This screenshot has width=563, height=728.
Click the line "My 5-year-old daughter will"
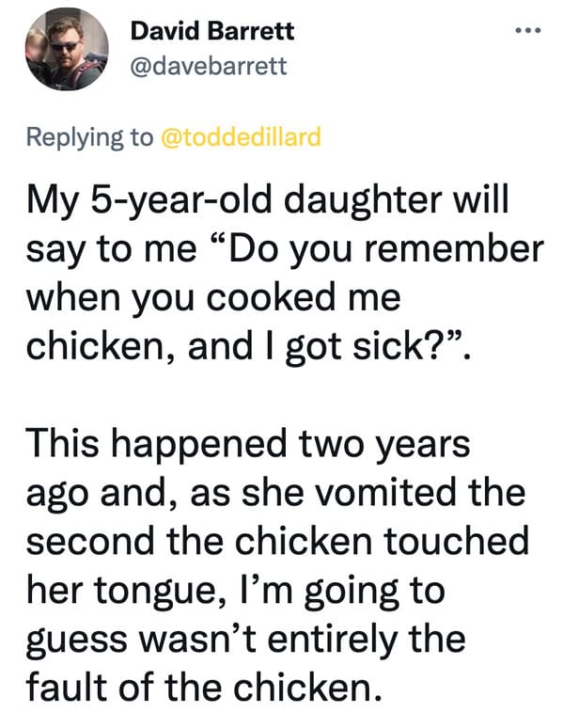click(267, 200)
